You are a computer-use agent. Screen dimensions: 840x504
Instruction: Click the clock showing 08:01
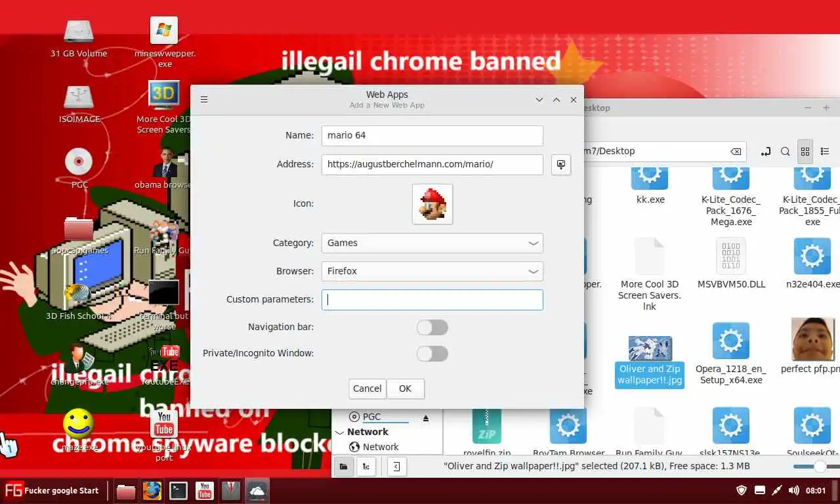point(816,490)
